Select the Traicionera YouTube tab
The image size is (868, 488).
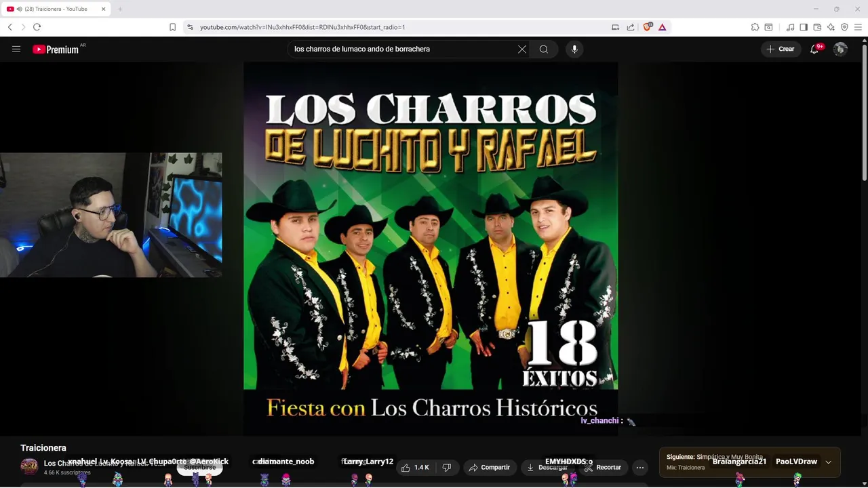[x=56, y=9]
